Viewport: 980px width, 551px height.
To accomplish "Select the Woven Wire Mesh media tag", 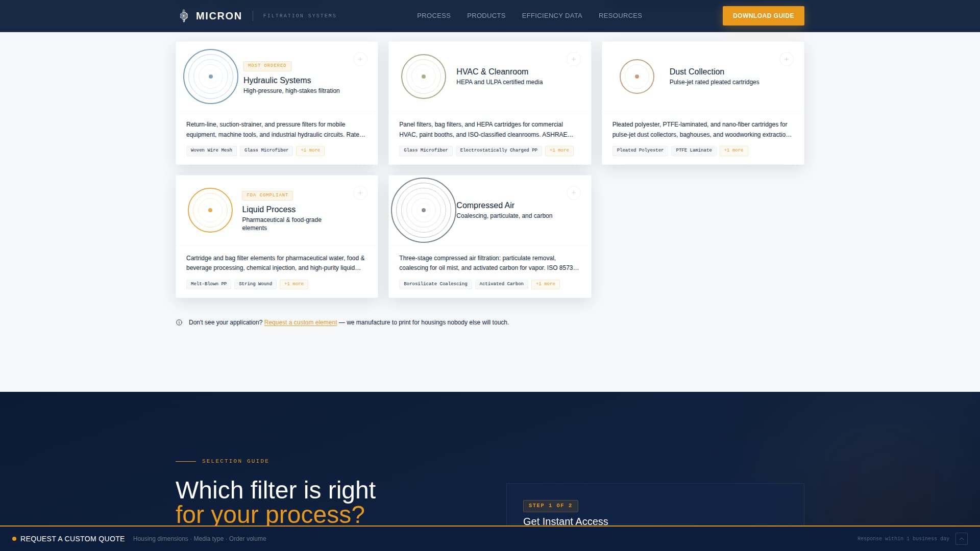I will click(211, 150).
